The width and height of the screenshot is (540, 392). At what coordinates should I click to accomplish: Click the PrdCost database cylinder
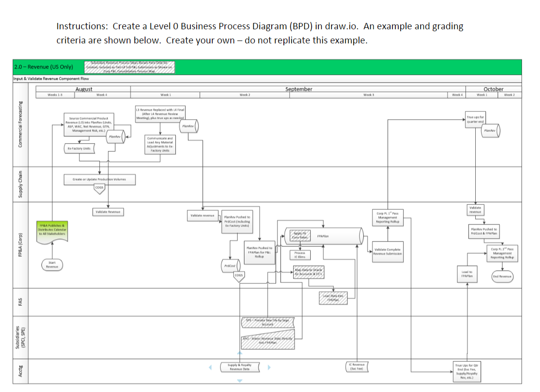coord(230,265)
